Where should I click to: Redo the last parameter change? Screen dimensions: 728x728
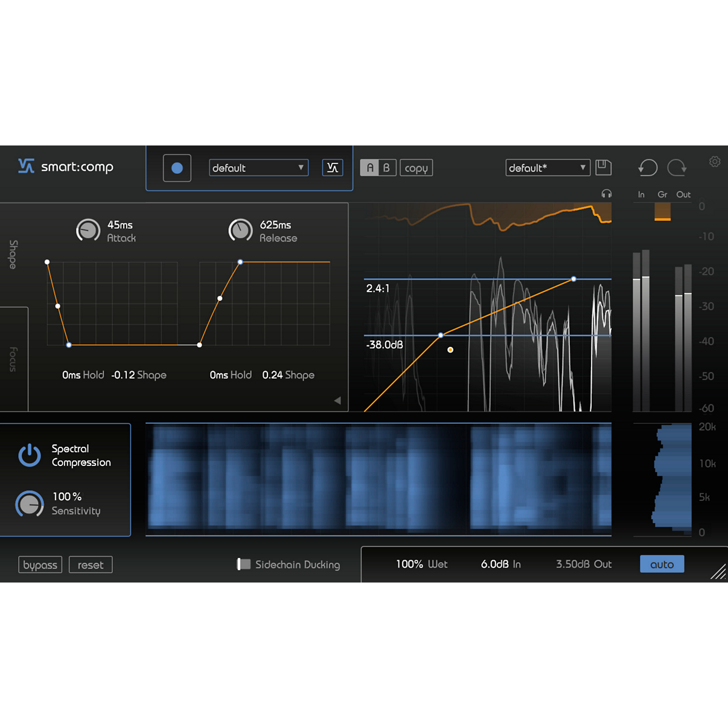point(677,167)
